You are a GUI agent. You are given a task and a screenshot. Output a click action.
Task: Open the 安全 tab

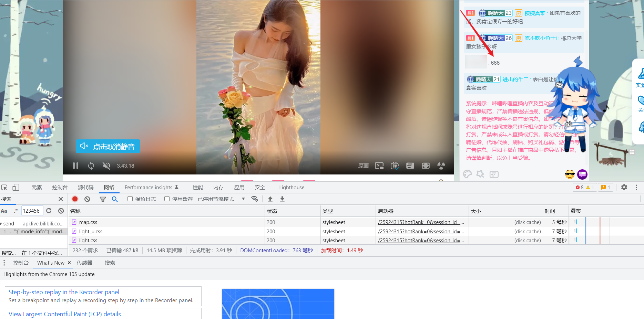tap(260, 188)
